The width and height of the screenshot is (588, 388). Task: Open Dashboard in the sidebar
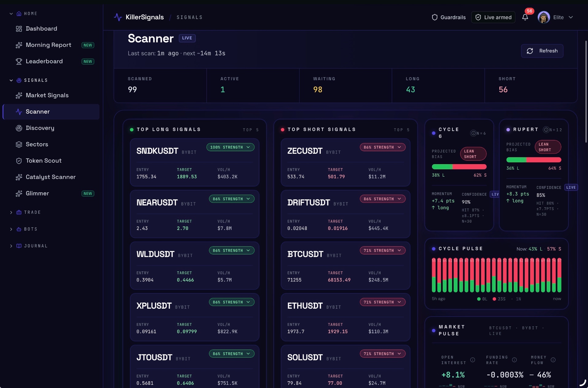point(51,29)
